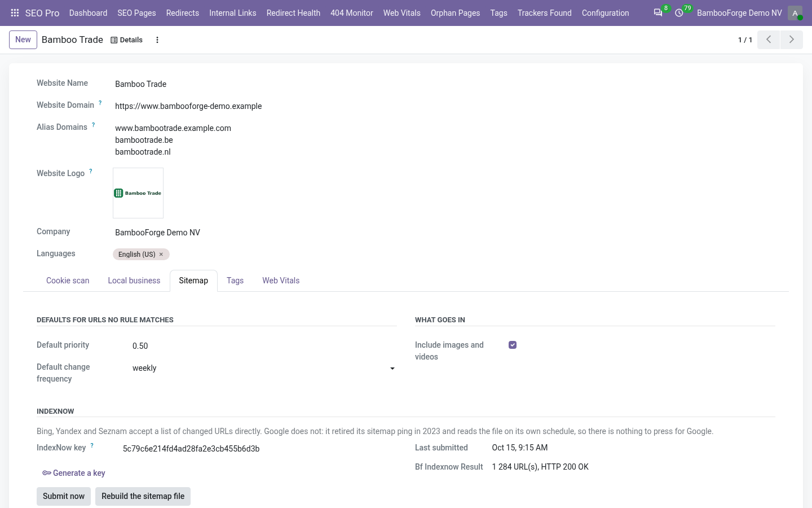Image resolution: width=812 pixels, height=508 pixels.
Task: Switch to the Web Vitals form tab
Action: 281,281
